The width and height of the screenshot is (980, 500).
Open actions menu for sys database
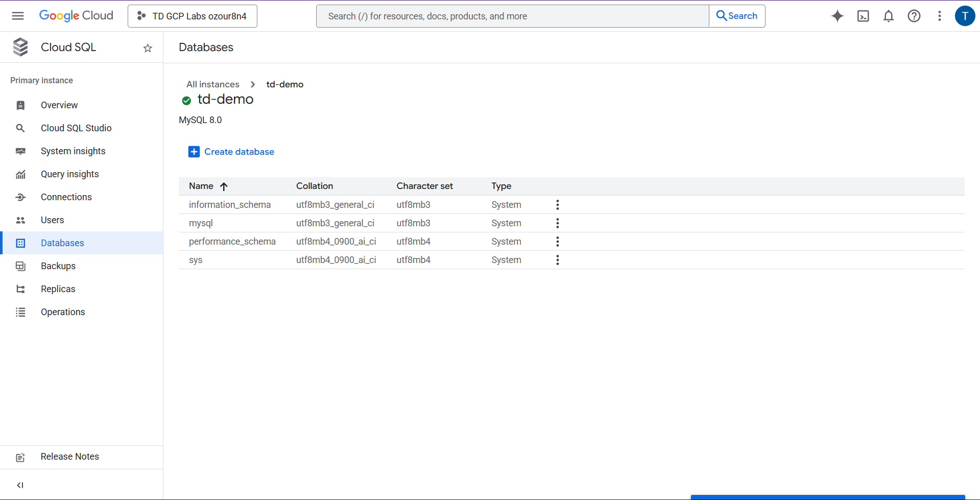(x=557, y=260)
